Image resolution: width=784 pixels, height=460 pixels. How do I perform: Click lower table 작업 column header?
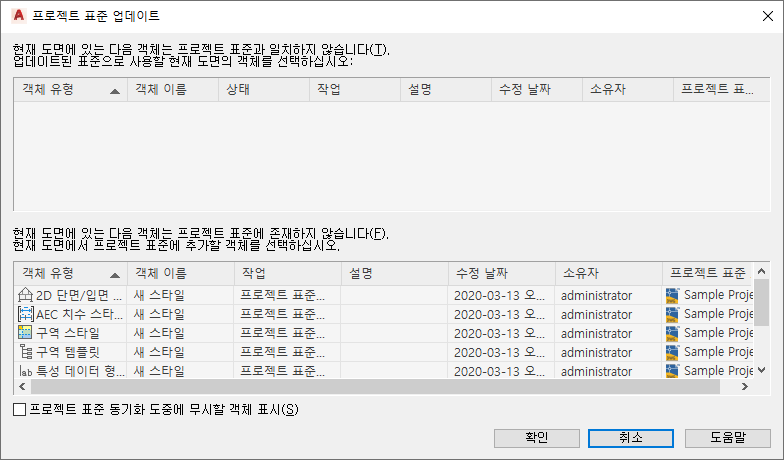tap(288, 274)
